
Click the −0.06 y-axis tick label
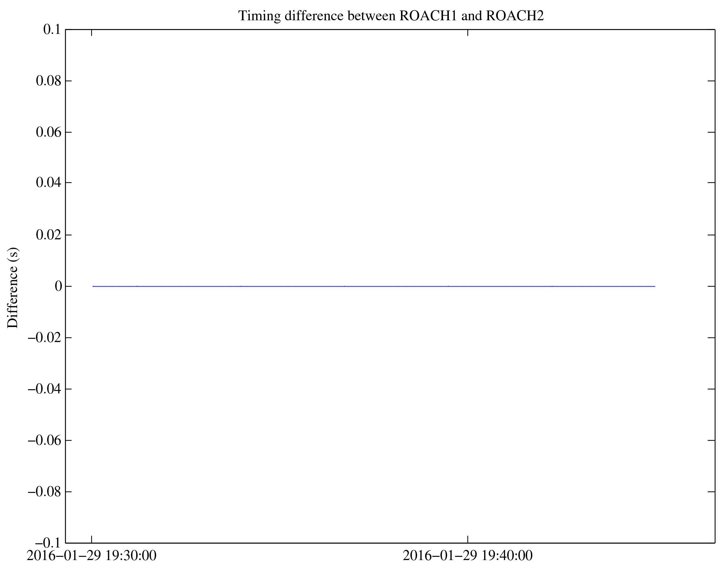(x=45, y=440)
